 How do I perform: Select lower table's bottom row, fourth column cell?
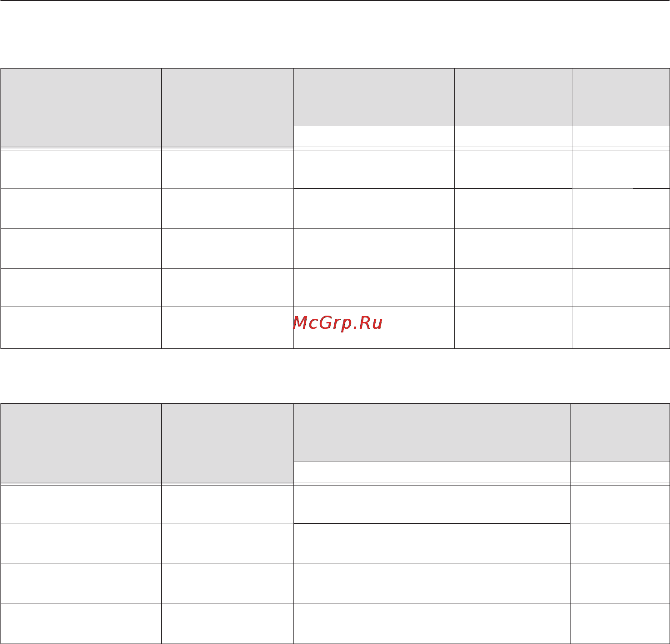tap(512, 624)
